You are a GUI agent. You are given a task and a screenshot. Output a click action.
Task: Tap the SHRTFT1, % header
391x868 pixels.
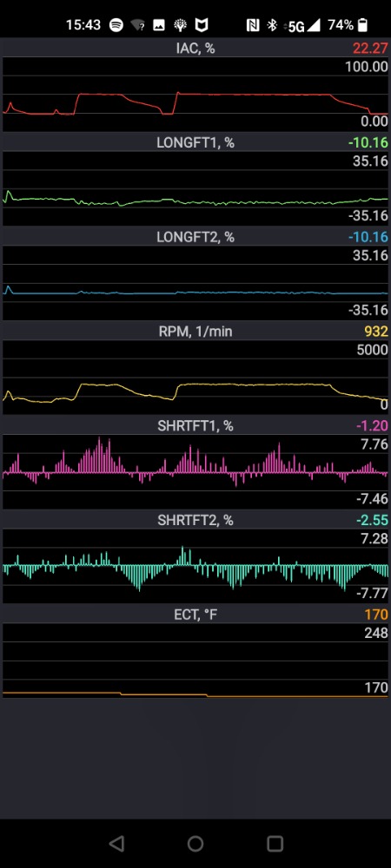(195, 425)
